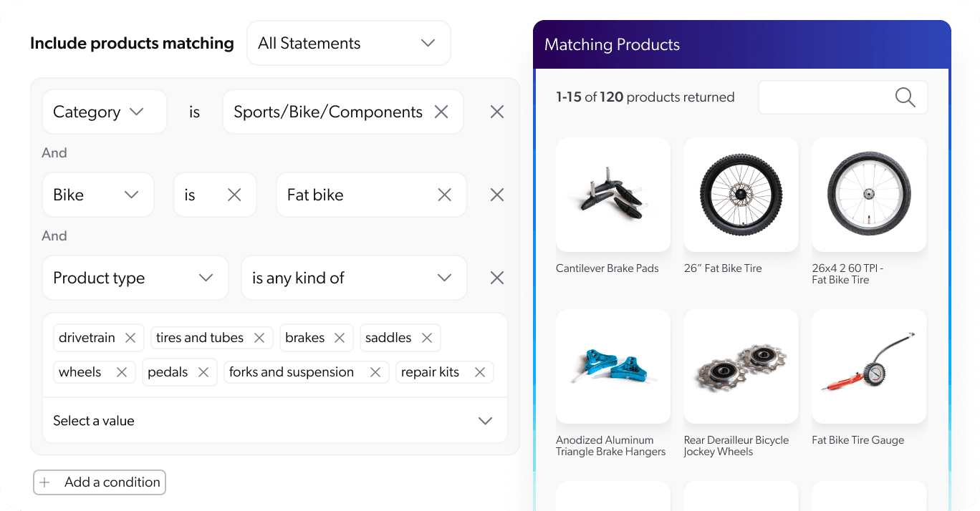
Task: Delete the Category condition row
Action: coord(496,112)
